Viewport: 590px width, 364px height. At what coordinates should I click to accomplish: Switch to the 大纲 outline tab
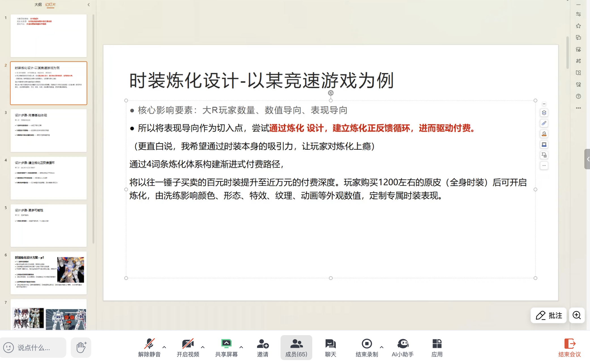[38, 5]
